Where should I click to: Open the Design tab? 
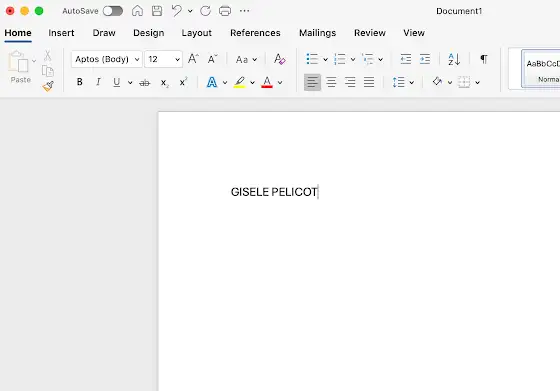(149, 33)
